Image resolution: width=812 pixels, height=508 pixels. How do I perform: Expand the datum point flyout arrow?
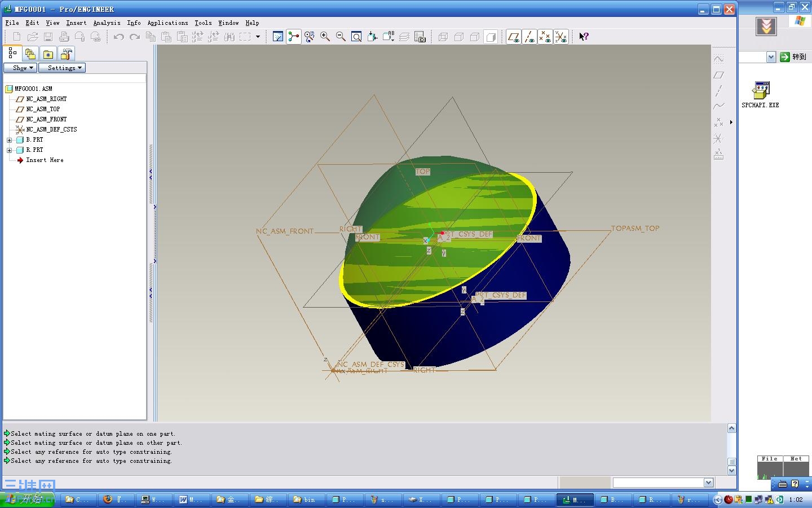coord(731,122)
